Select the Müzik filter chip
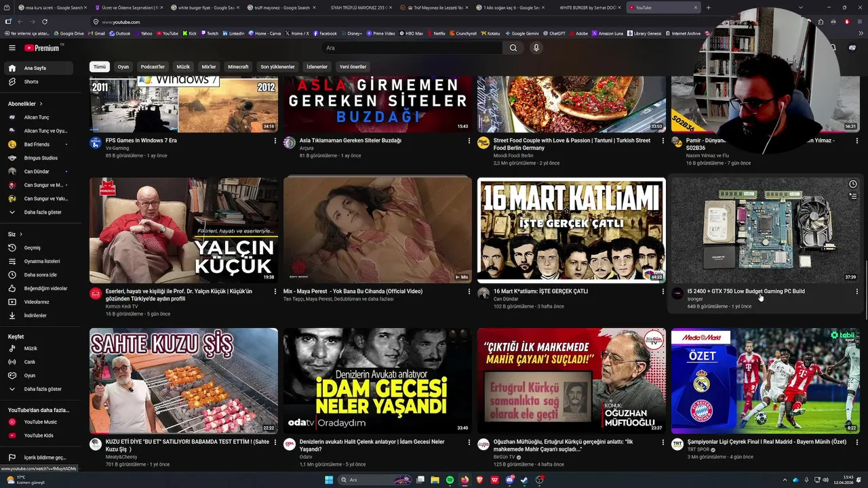Viewport: 868px width, 488px height. 183,67
